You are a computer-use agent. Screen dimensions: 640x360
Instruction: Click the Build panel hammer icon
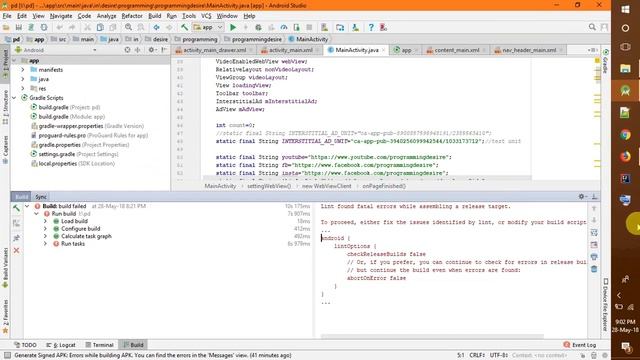tap(16, 208)
